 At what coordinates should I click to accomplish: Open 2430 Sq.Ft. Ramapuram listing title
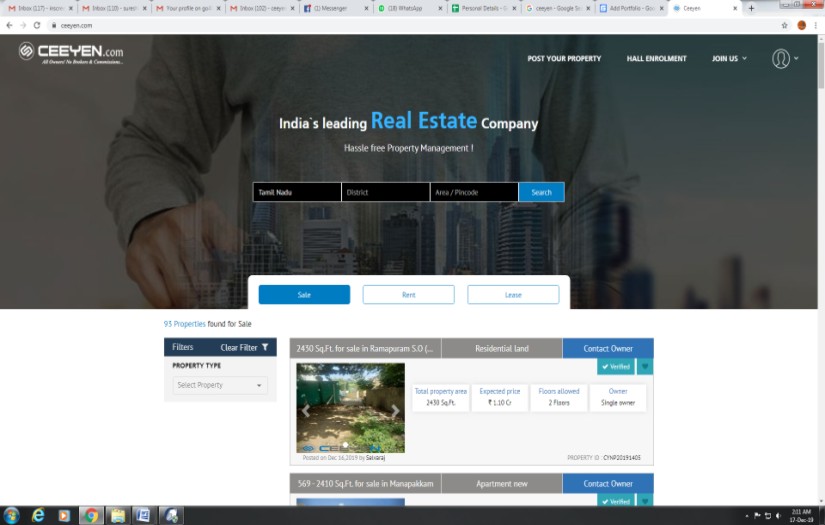click(x=365, y=348)
